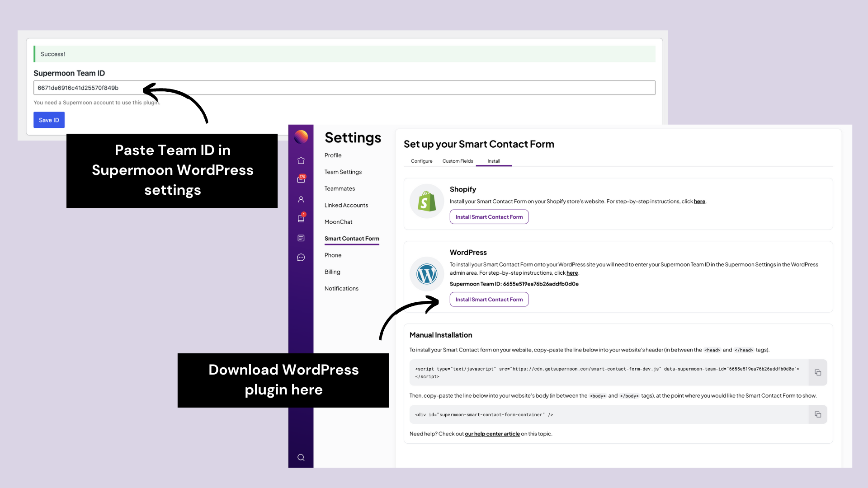Select the WordPress logo icon

426,273
